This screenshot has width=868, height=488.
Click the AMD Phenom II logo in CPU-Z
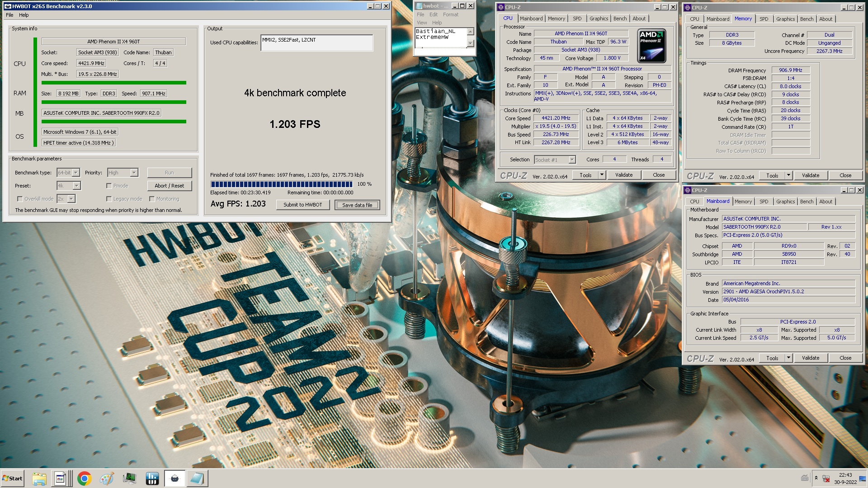(x=651, y=46)
